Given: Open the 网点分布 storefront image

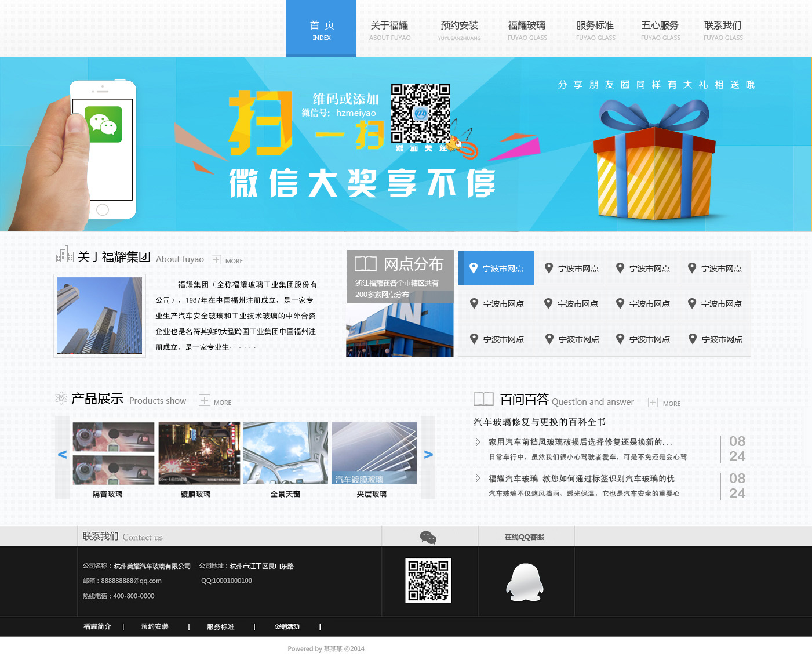Looking at the screenshot, I should coord(400,330).
